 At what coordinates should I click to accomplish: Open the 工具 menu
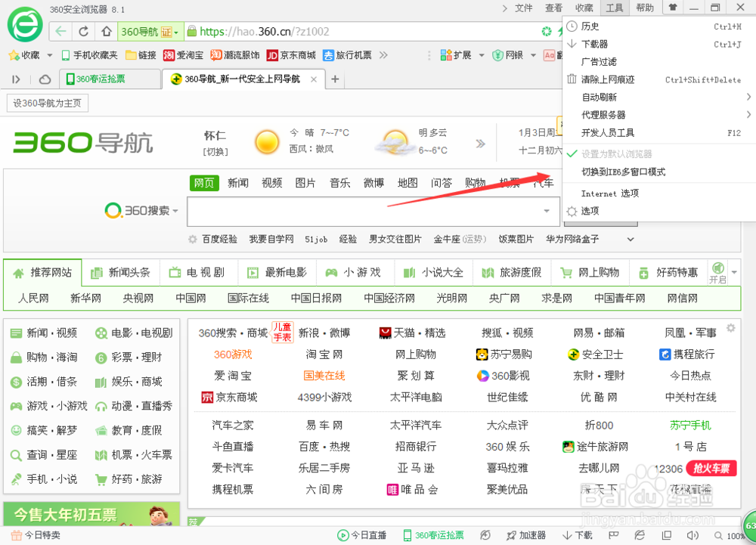614,8
